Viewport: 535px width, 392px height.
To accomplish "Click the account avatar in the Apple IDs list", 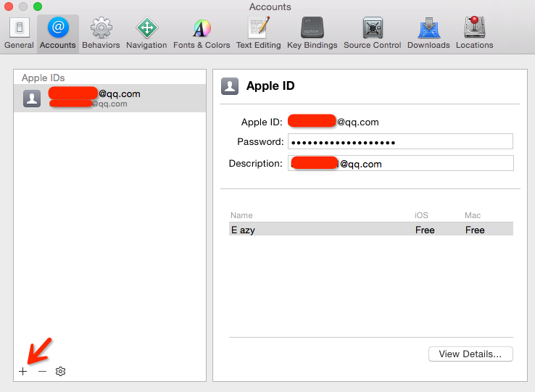I will coord(32,99).
